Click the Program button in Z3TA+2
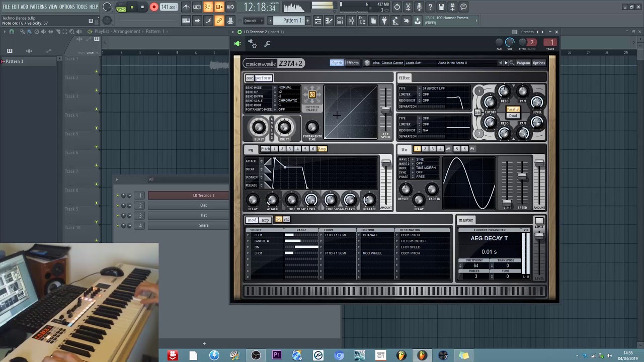 coord(523,63)
